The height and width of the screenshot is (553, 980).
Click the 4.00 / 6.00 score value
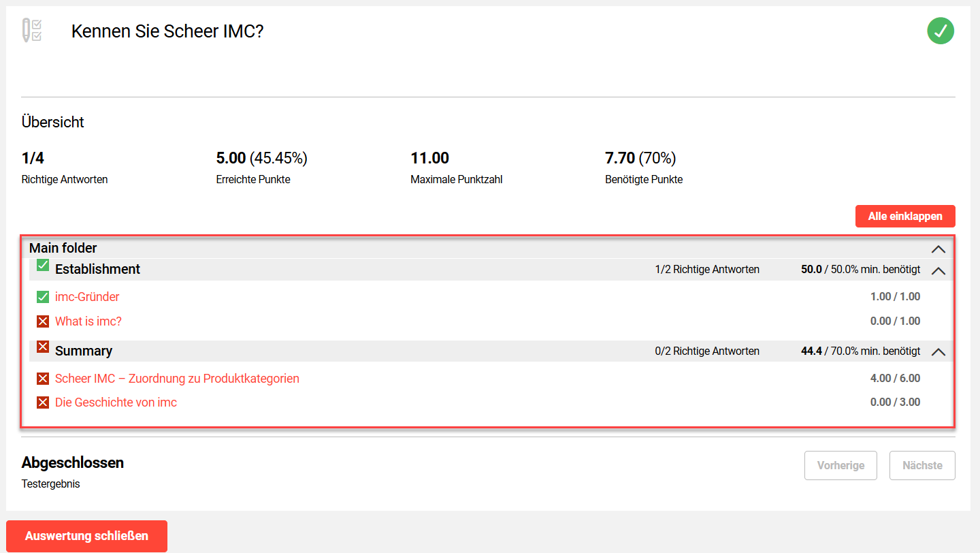point(896,379)
